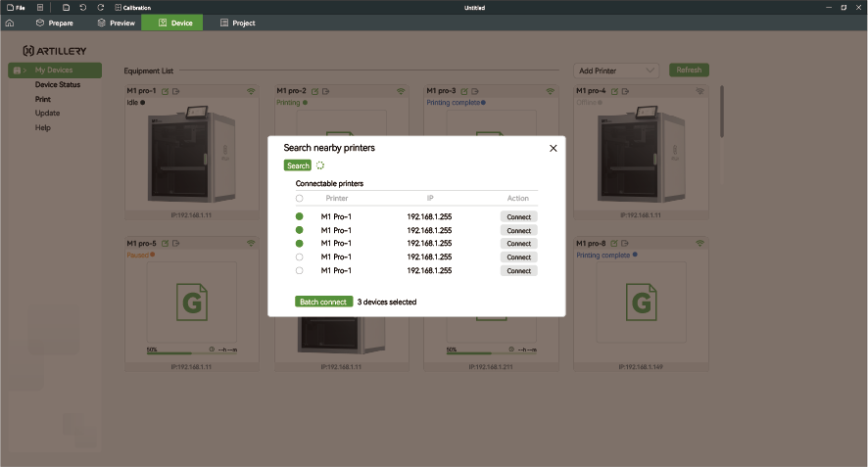Open Device Status in the sidebar
Screen dimensions: 868x467
tap(58, 84)
